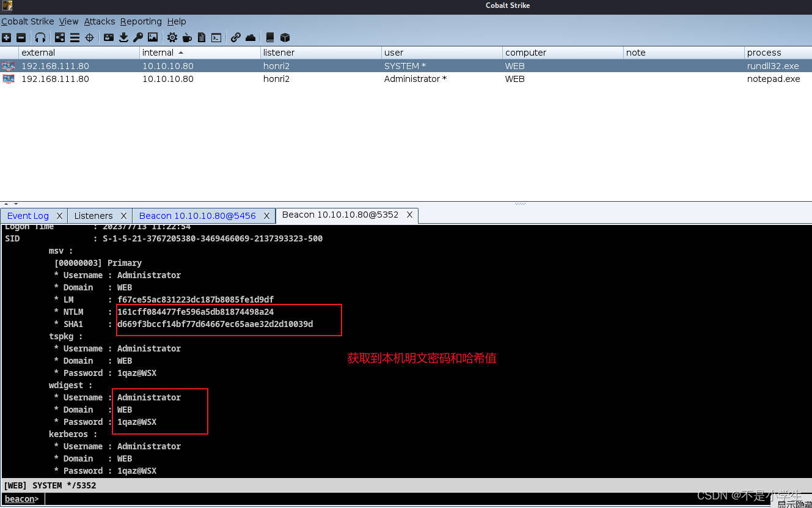This screenshot has width=812, height=508.
Task: Select session row with Administrator * user
Action: click(406, 79)
